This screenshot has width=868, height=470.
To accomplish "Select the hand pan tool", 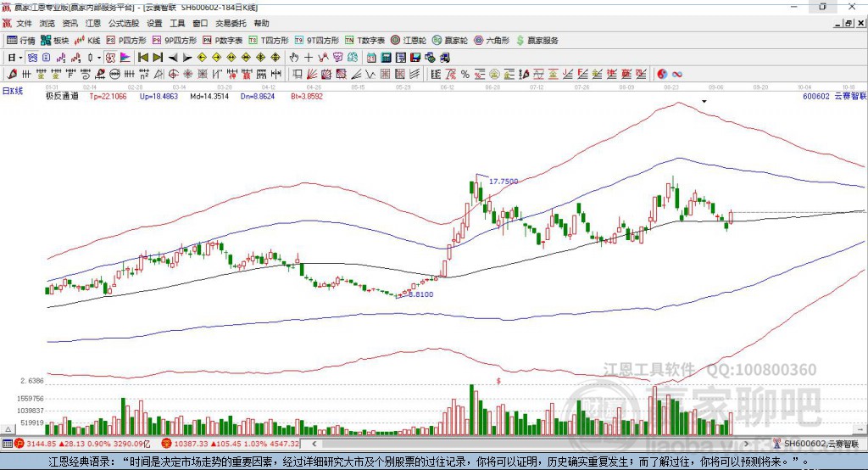I will click(293, 58).
